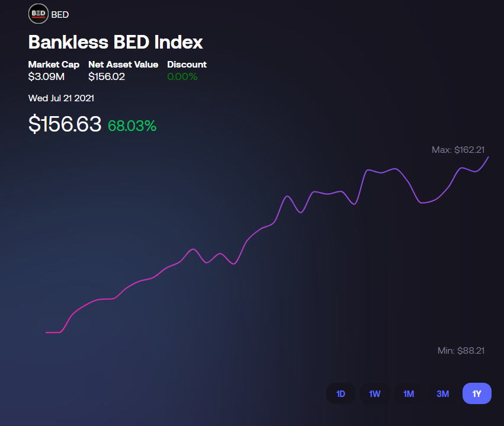Click the Max: $162.21 chart label
This screenshot has width=504, height=426.
coord(458,150)
